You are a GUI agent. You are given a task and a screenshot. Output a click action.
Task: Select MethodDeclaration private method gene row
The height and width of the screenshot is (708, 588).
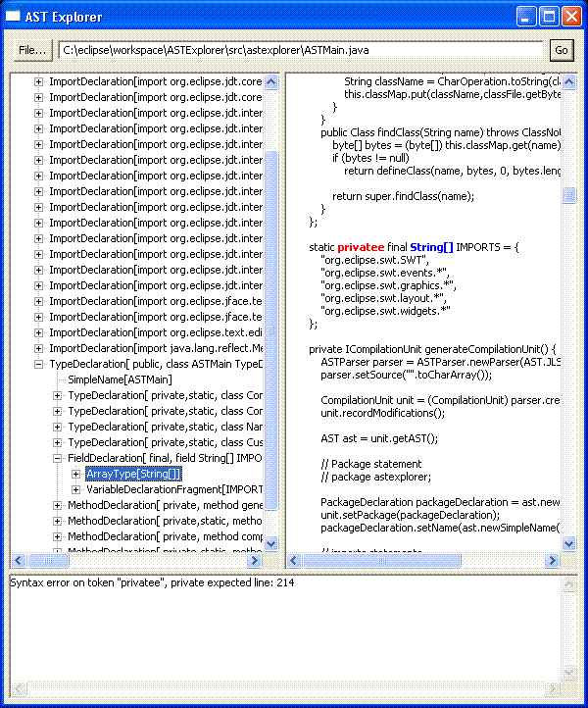(x=166, y=505)
